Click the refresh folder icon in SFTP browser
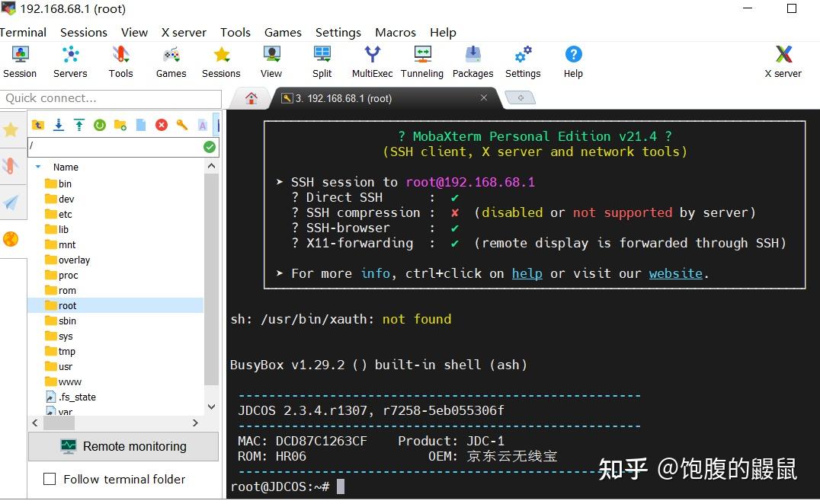Viewport: 820px width, 504px height. (x=99, y=125)
